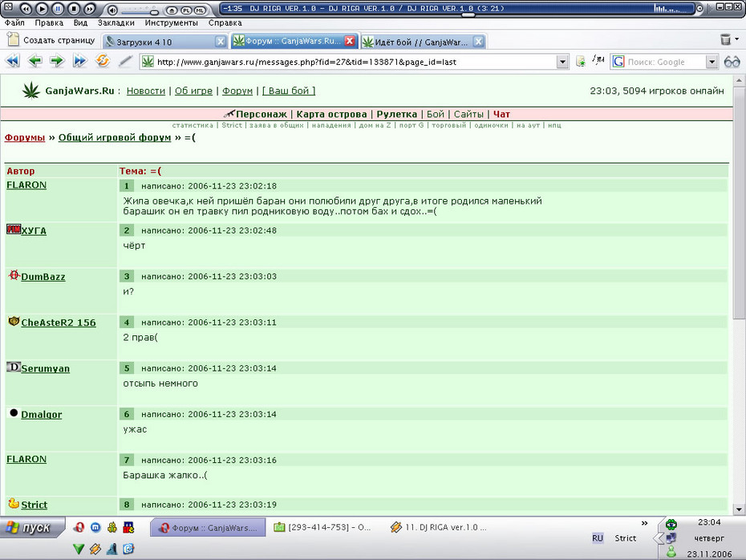Click the Google search field
This screenshot has width=746, height=560.
[x=664, y=62]
